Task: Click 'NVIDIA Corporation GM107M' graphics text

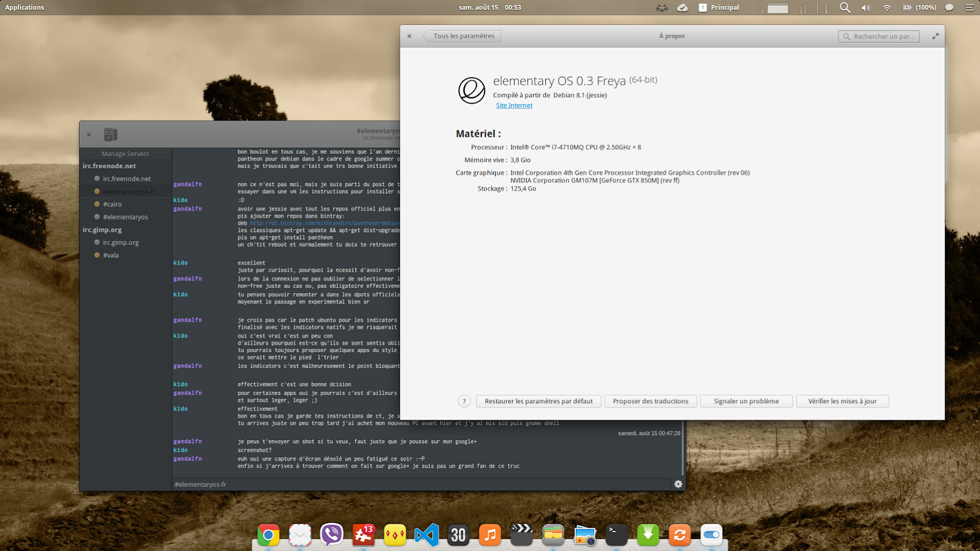Action: click(x=554, y=181)
